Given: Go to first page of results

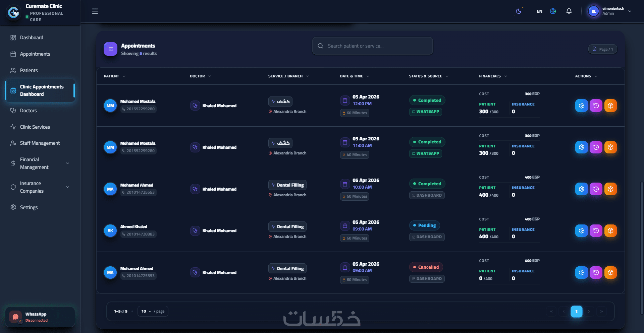Looking at the screenshot, I should [x=551, y=312].
